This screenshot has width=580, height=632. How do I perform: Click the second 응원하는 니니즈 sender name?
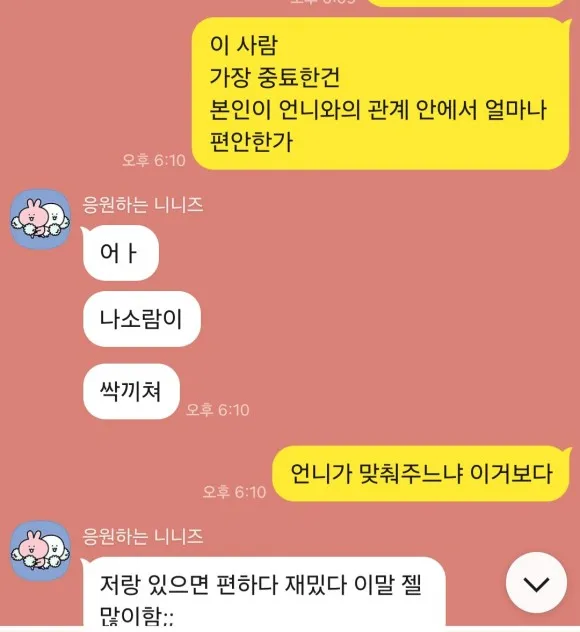[143, 536]
